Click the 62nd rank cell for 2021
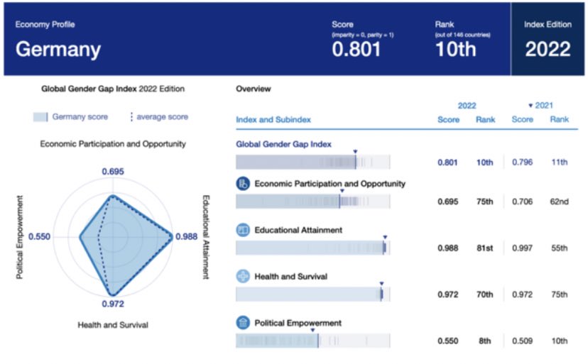 [559, 202]
